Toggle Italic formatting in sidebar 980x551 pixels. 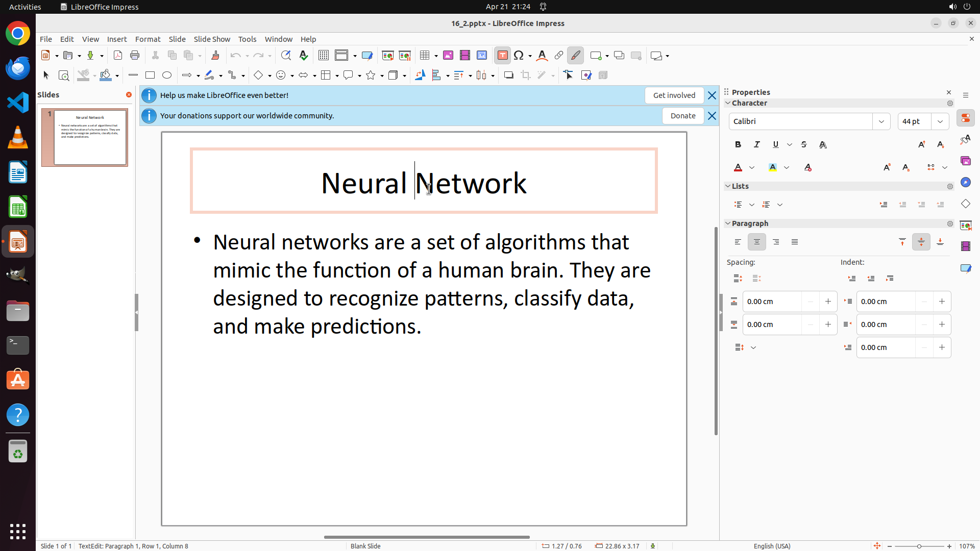[757, 145]
